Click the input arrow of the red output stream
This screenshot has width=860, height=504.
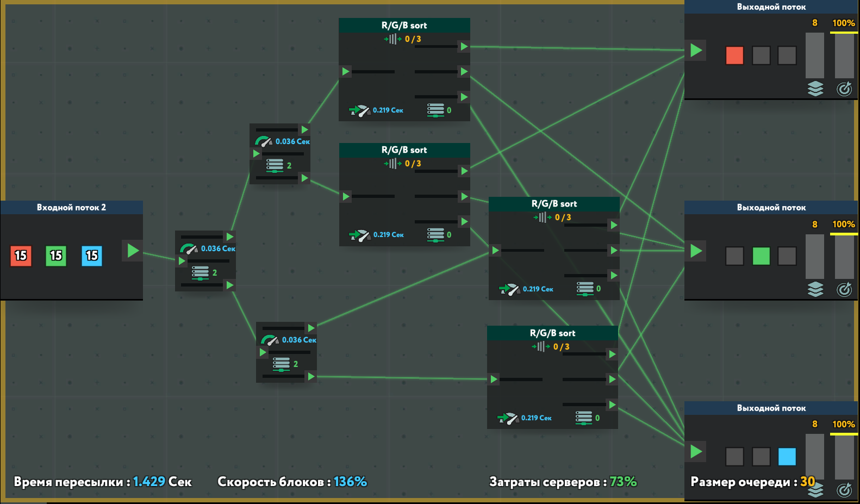tap(696, 51)
